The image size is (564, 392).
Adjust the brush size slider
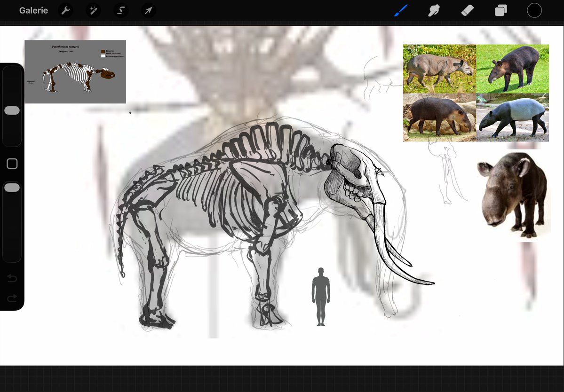click(12, 110)
